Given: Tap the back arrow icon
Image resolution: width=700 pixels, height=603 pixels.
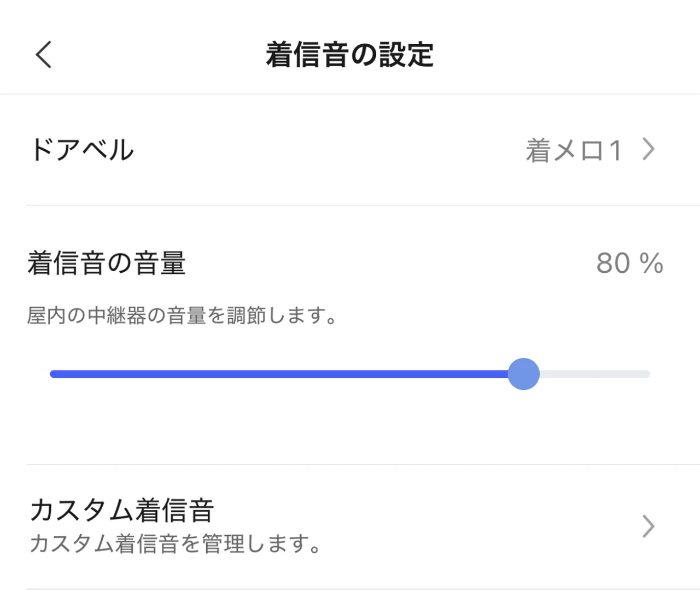Looking at the screenshot, I should pos(44,55).
